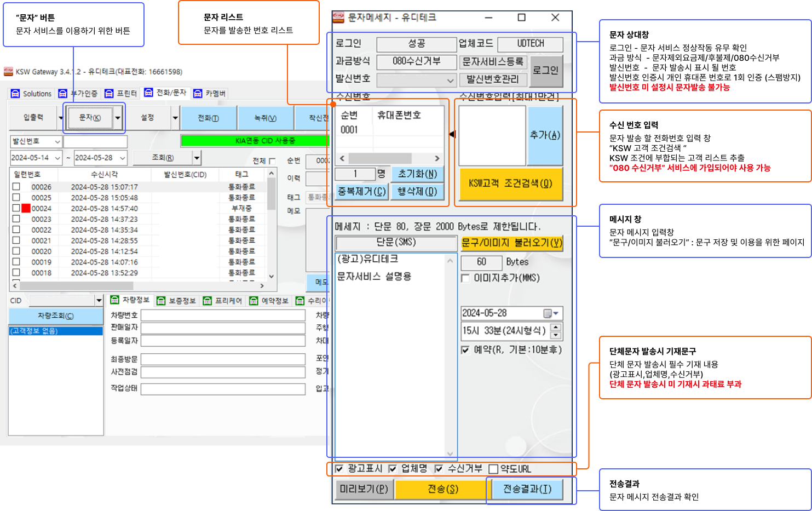The height and width of the screenshot is (511, 812).
Task: Check the 약도URL option
Action: pyautogui.click(x=493, y=469)
